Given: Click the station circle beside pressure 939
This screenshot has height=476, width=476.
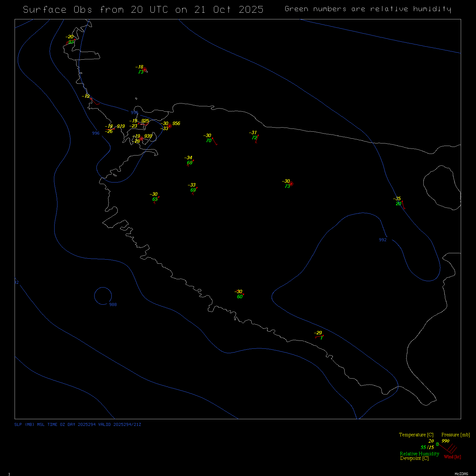Looking at the screenshot, I should (141, 138).
